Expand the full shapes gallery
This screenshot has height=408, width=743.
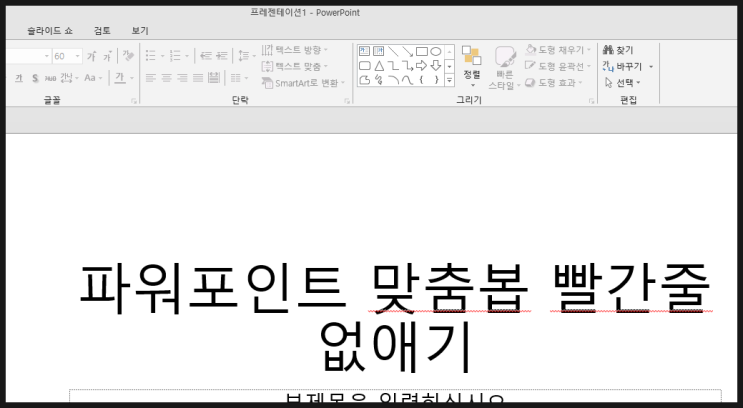click(449, 81)
